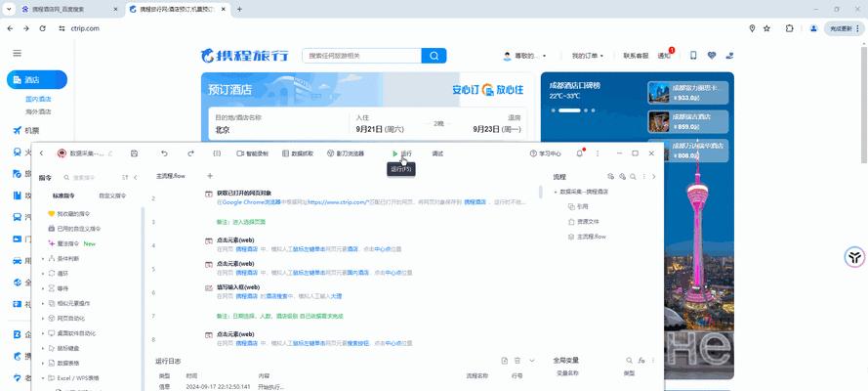The width and height of the screenshot is (868, 391).
Task: Toggle the Ctrip hamburger sidebar menu
Action: click(18, 53)
